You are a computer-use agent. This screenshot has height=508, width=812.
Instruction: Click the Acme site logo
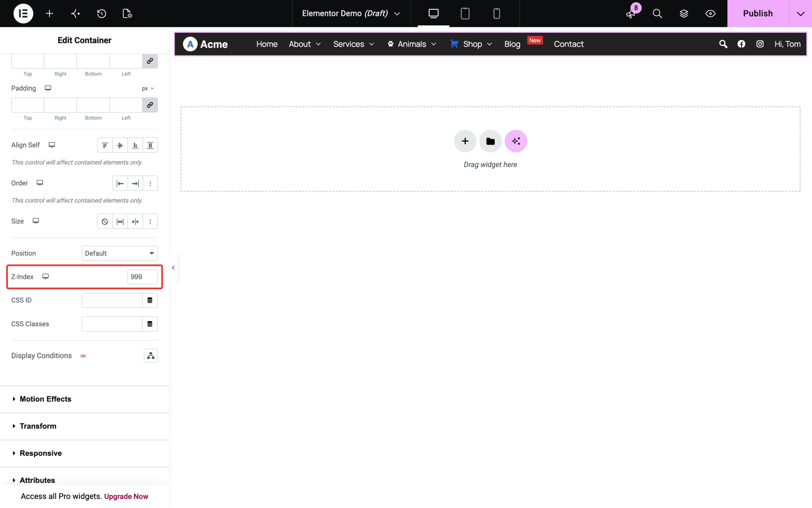pyautogui.click(x=205, y=44)
